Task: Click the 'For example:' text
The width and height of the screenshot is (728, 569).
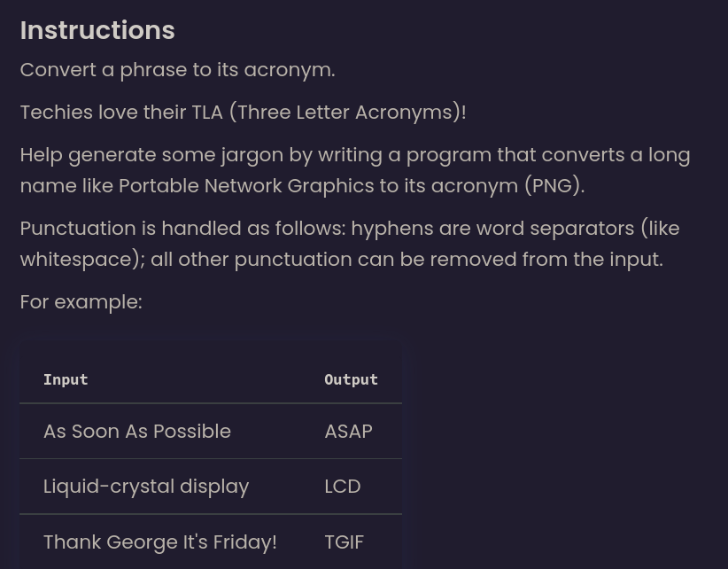Action: coord(81,302)
